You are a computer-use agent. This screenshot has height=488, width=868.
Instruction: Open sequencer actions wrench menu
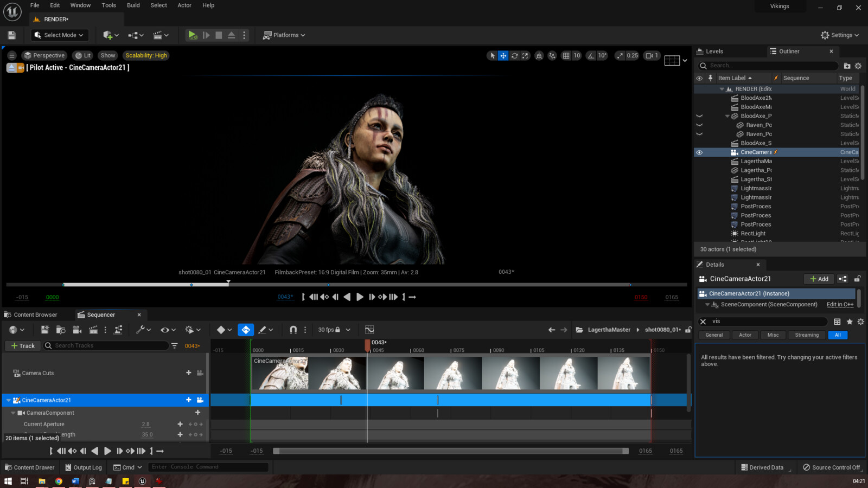click(143, 330)
